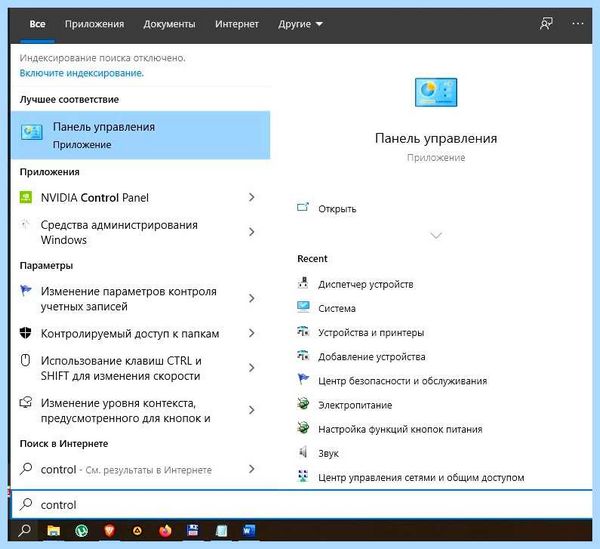Switch to the Интернет tab
The height and width of the screenshot is (549, 600).
(x=237, y=24)
